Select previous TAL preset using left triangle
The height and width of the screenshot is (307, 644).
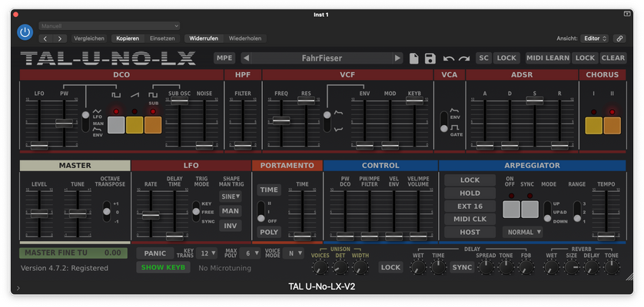[x=246, y=58]
